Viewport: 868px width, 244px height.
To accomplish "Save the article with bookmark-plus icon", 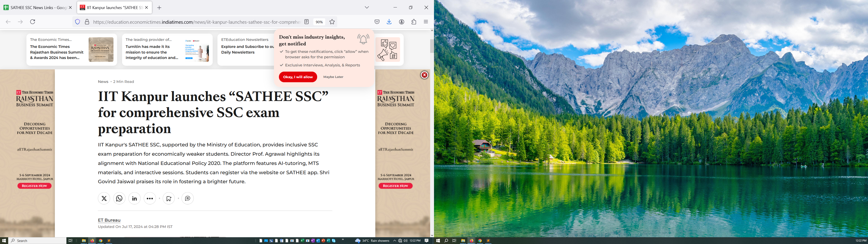I will [x=169, y=199].
